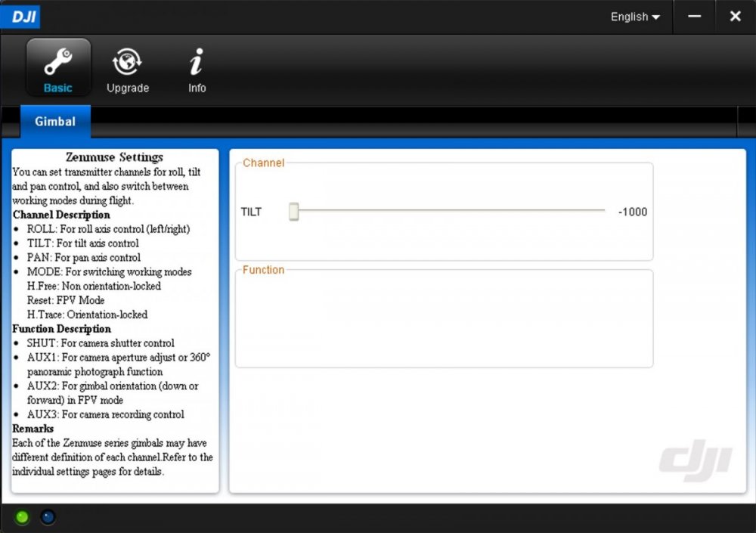Select the Gimbal tab
Image resolution: width=756 pixels, height=533 pixels.
(55, 122)
